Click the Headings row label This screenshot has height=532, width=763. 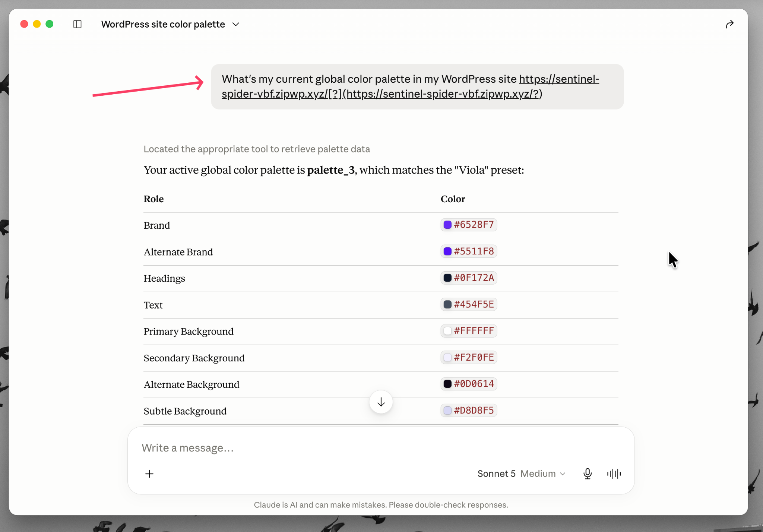tap(164, 278)
